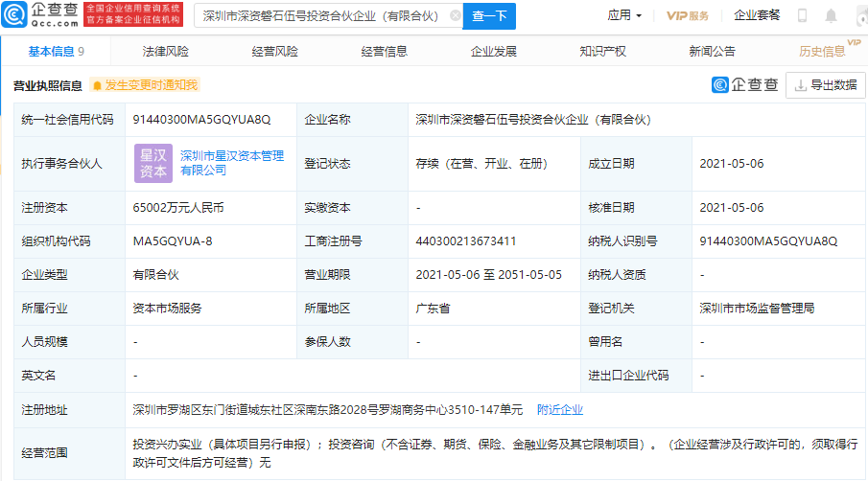Viewport: 868px width, 481px height.
Task: Switch to the 企业发展 tab
Action: click(493, 52)
